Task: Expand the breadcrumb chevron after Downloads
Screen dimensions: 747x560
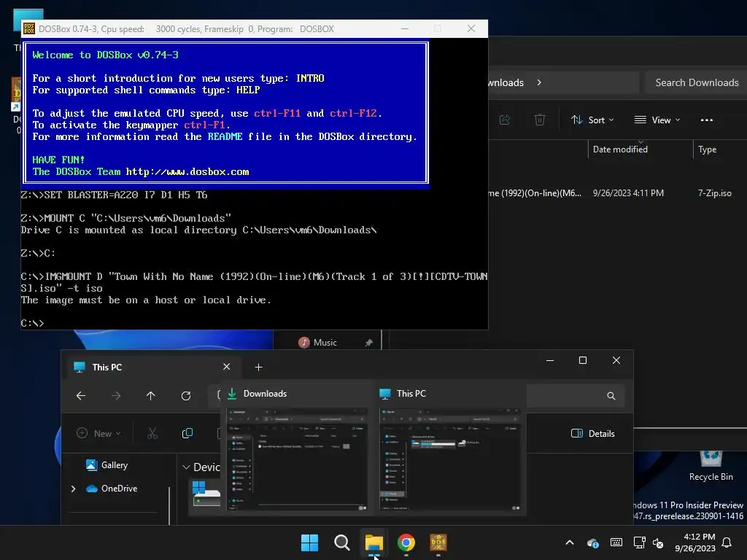Action: [x=539, y=82]
